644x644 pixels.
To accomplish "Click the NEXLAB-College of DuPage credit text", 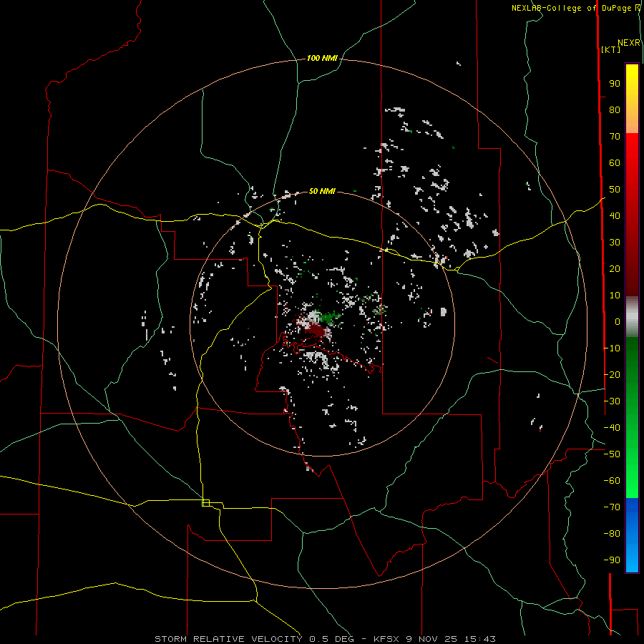I will tap(572, 8).
